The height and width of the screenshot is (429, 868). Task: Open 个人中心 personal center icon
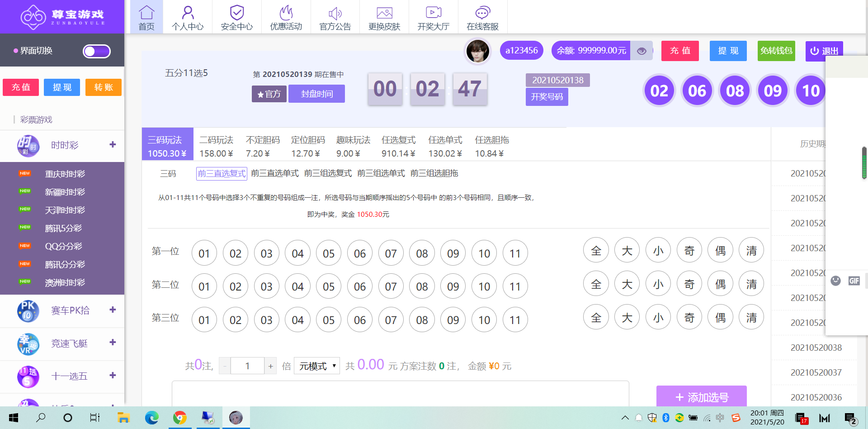pyautogui.click(x=188, y=13)
